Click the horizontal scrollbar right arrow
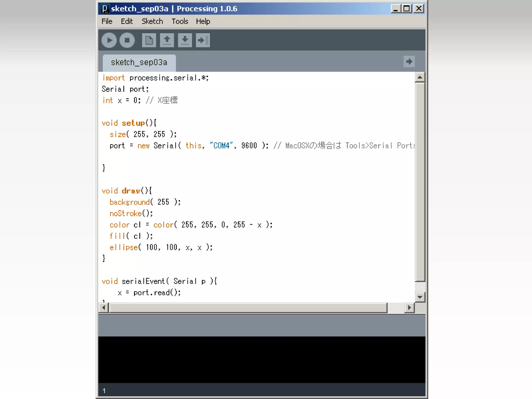532x399 pixels. (409, 308)
